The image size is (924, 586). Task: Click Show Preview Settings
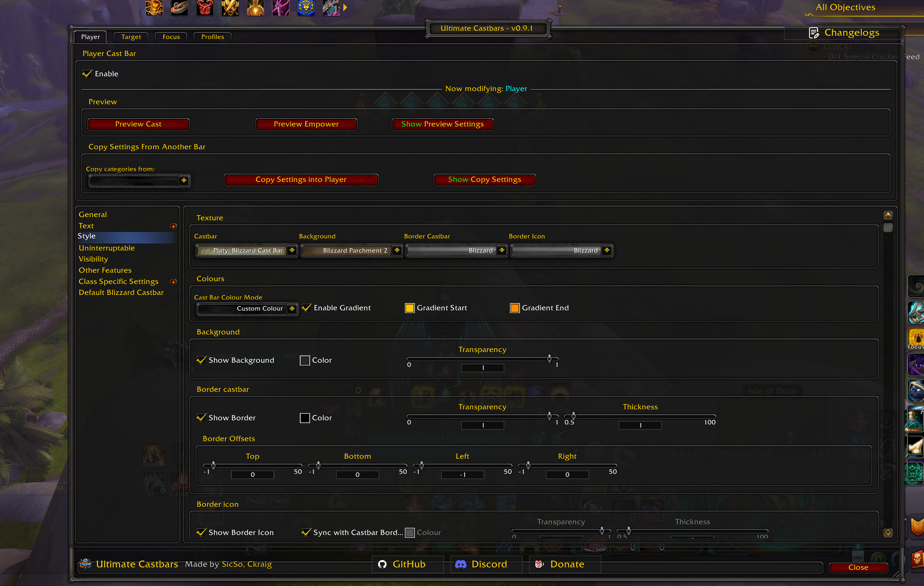point(443,124)
